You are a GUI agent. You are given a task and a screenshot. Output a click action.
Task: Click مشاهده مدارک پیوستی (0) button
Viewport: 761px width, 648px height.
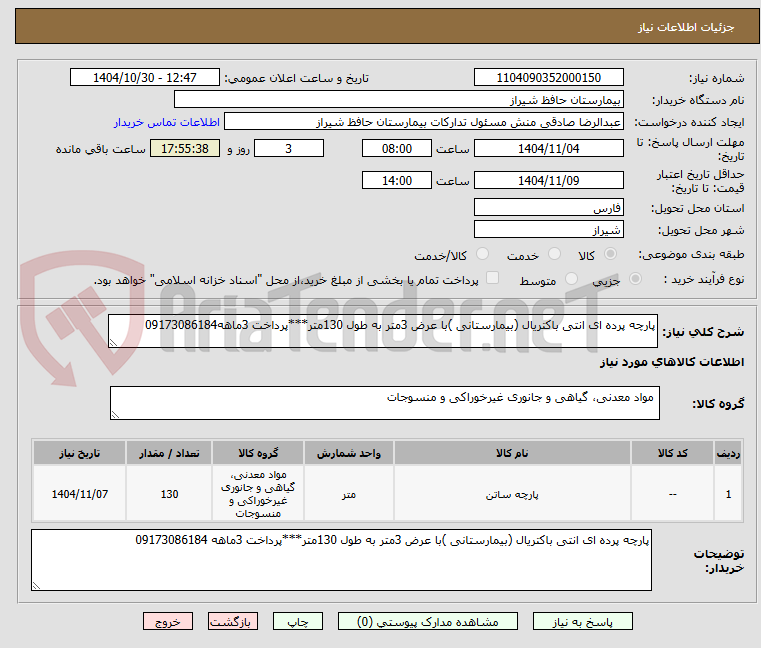click(x=428, y=621)
